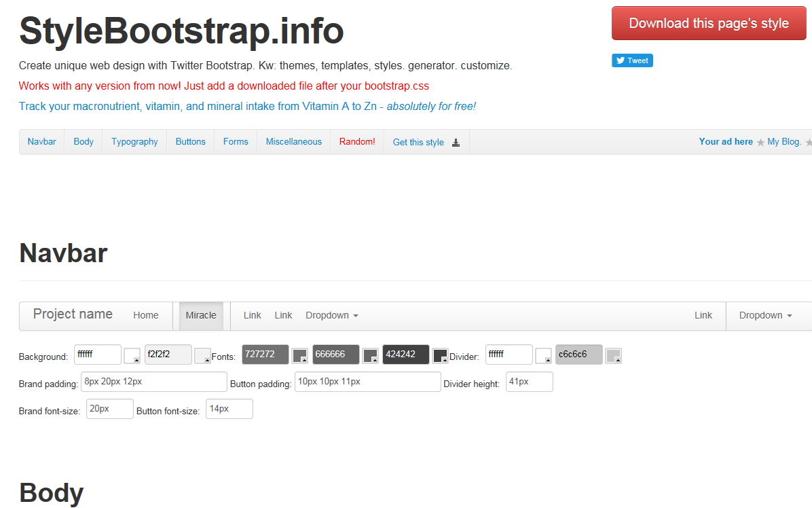Expand the right-side Dropdown in demo navbar

pyautogui.click(x=765, y=315)
